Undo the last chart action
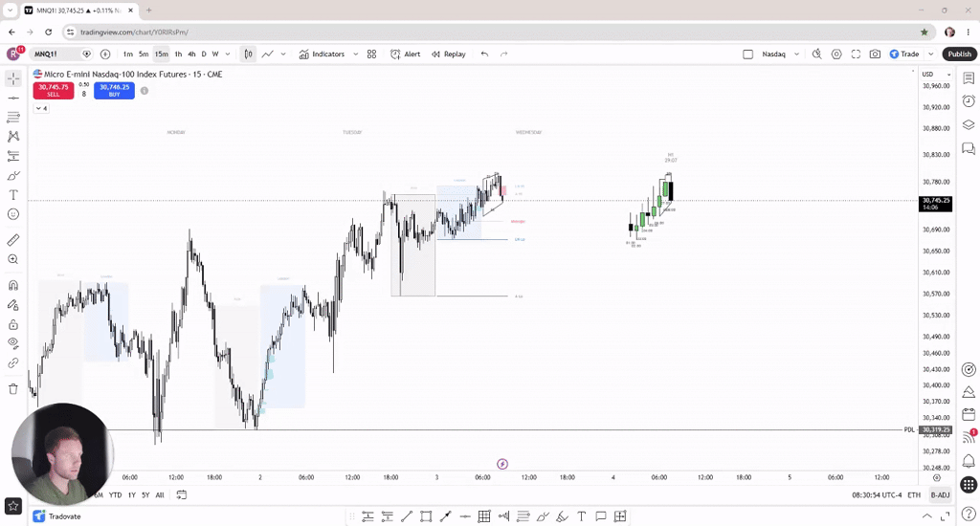The width and height of the screenshot is (980, 526). coord(484,55)
